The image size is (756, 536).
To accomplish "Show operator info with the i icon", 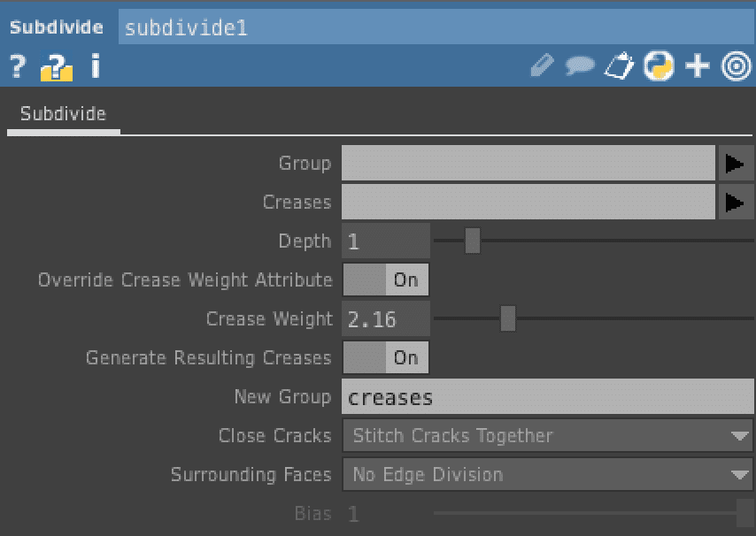I will [95, 66].
